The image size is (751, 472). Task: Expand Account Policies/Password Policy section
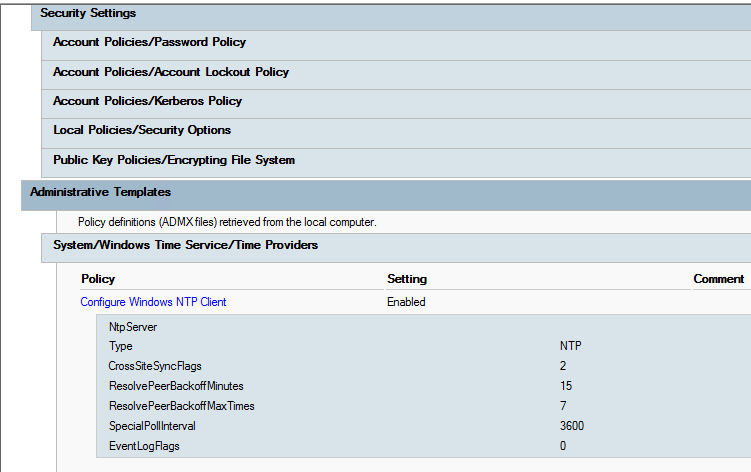(149, 43)
